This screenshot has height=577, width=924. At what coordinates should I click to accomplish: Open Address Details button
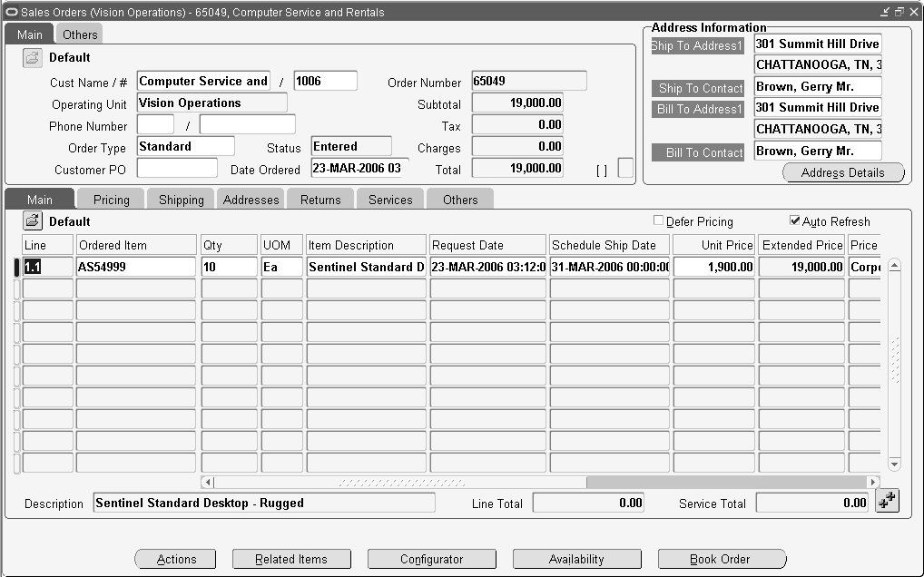pyautogui.click(x=843, y=172)
